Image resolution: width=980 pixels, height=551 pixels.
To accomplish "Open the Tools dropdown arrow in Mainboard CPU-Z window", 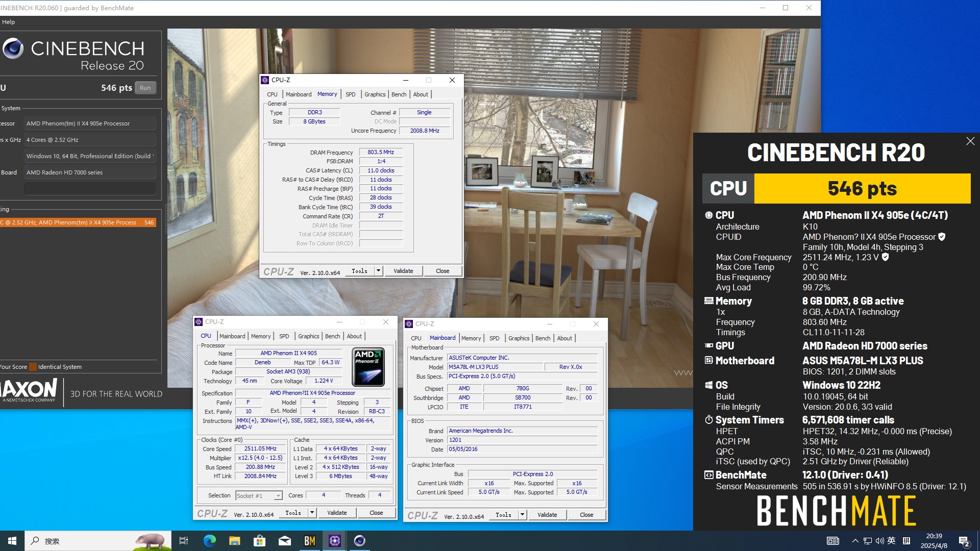I will point(522,515).
